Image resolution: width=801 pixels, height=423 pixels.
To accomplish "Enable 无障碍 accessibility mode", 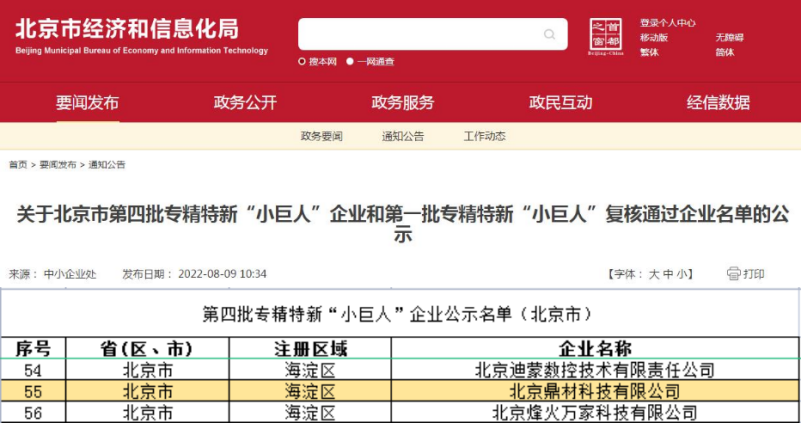I will (729, 37).
